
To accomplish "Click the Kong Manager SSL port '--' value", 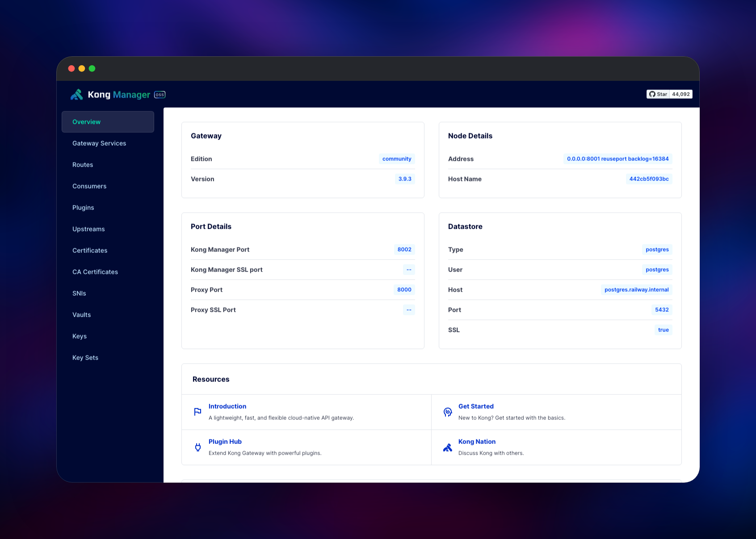I will click(409, 270).
